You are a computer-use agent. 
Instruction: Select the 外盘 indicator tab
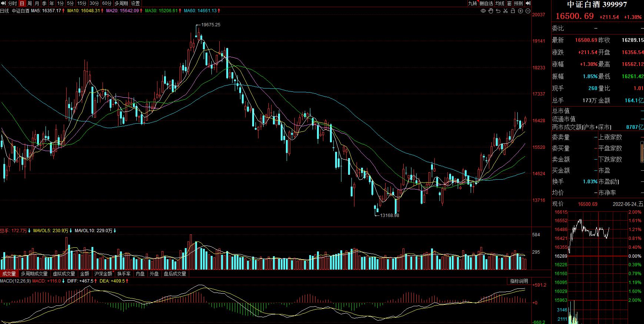(154, 274)
